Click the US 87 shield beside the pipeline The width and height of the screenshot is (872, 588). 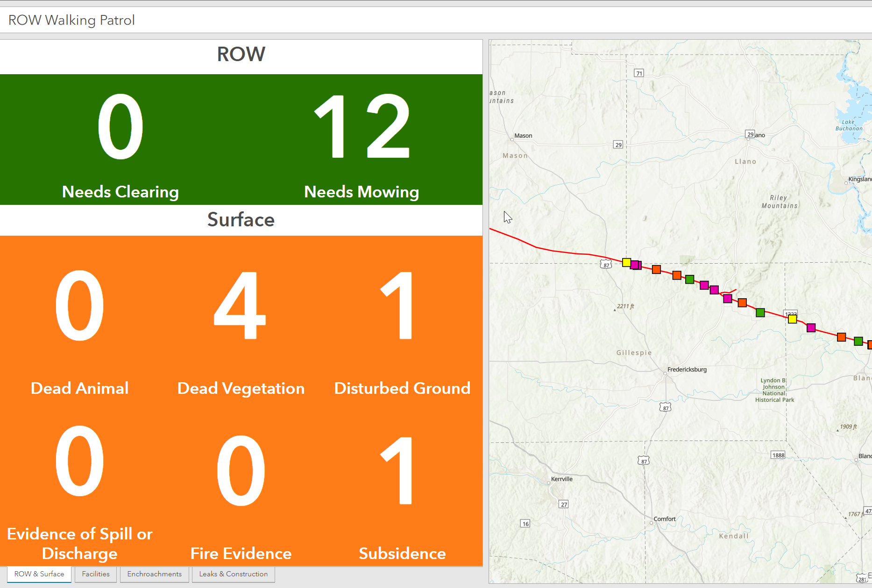pos(606,265)
